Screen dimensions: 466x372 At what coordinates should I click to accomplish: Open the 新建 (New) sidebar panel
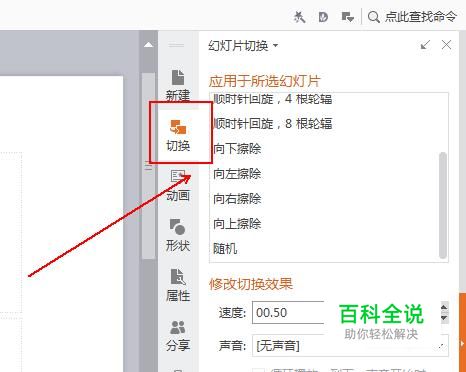178,85
